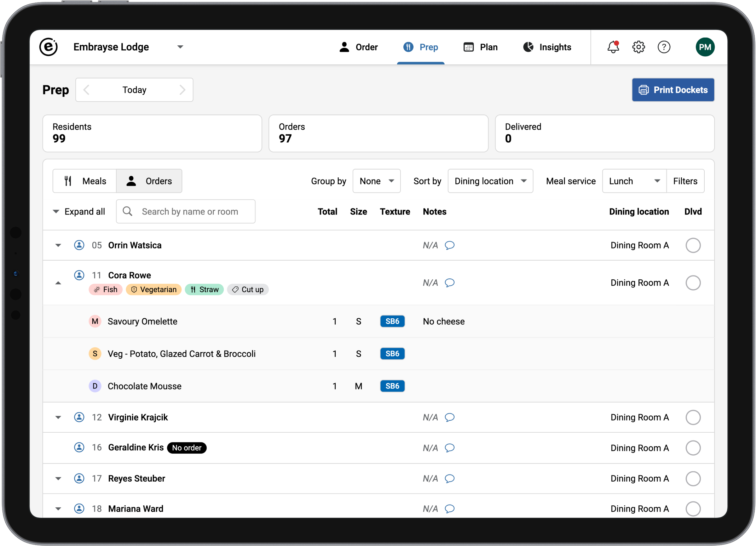Click the Embrayse logo icon
Image resolution: width=756 pixels, height=546 pixels.
click(48, 47)
